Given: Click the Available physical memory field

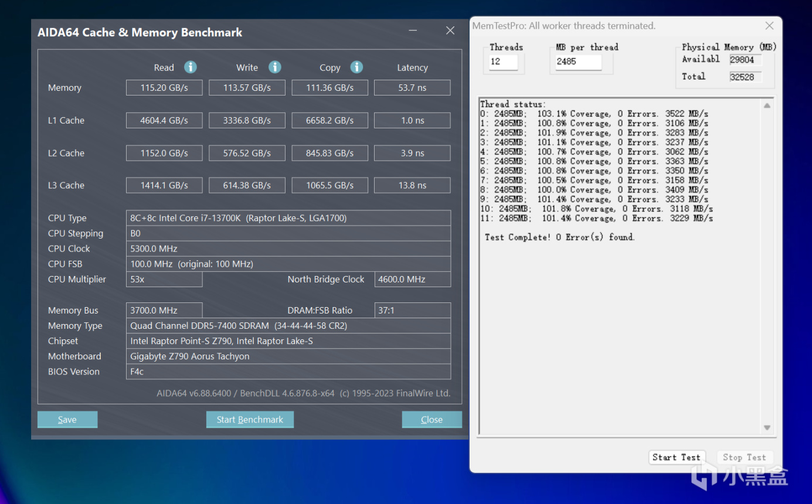Looking at the screenshot, I should 745,60.
